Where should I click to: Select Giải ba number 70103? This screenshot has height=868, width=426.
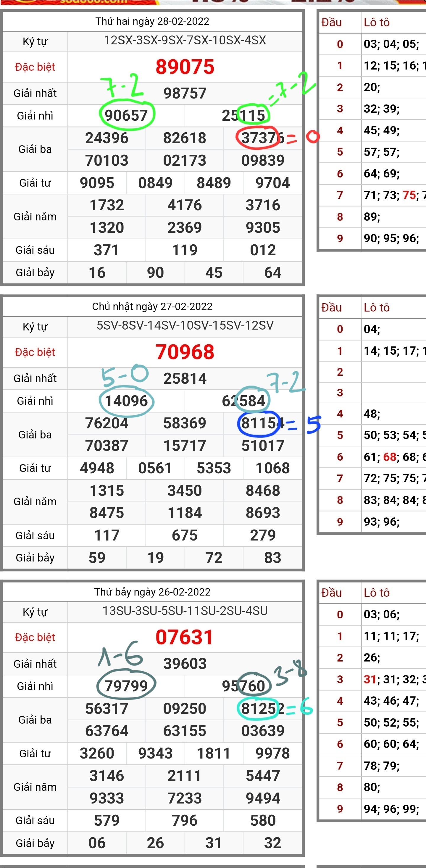coord(107,160)
